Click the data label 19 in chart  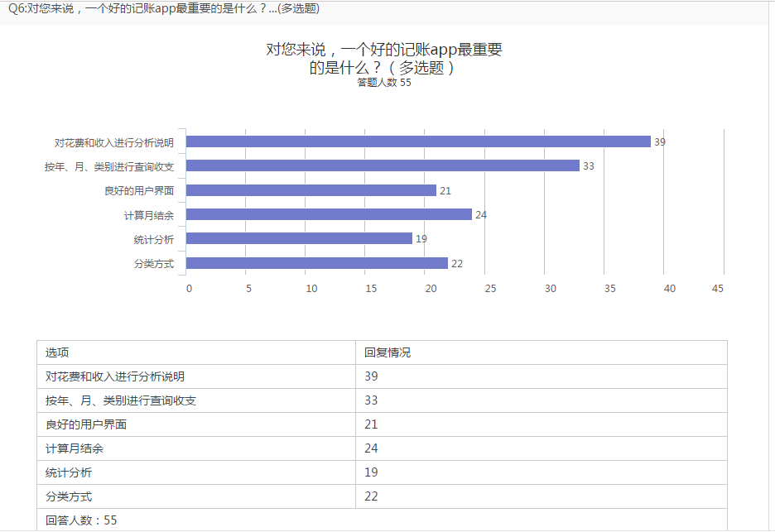click(x=421, y=239)
